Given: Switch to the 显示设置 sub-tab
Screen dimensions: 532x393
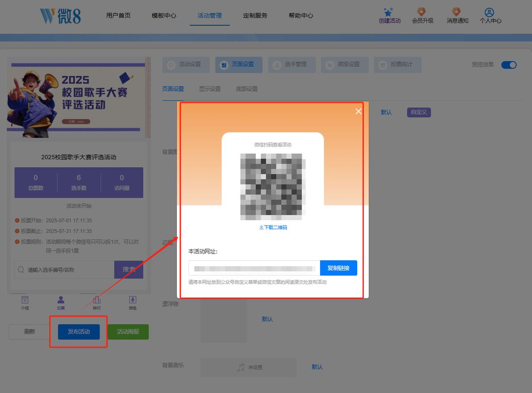Looking at the screenshot, I should click(210, 89).
